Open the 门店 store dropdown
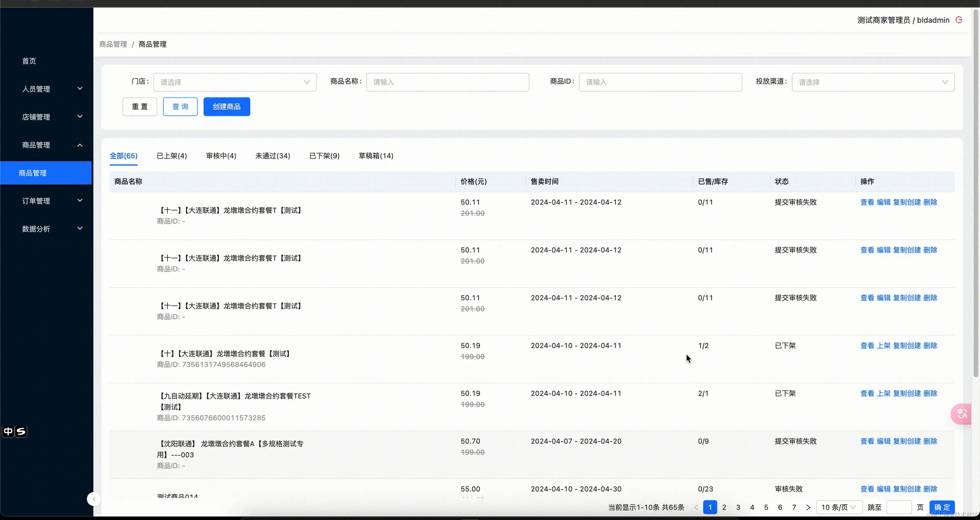Viewport: 980px width, 520px height. tap(235, 82)
